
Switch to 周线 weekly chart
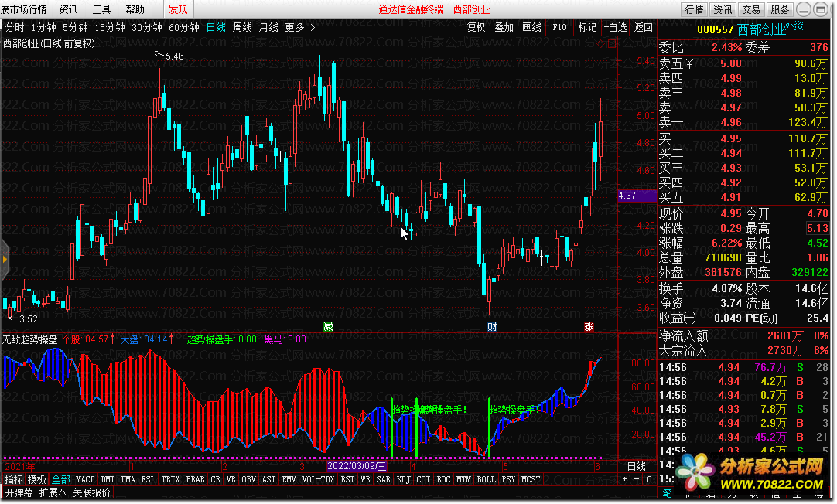pos(242,27)
